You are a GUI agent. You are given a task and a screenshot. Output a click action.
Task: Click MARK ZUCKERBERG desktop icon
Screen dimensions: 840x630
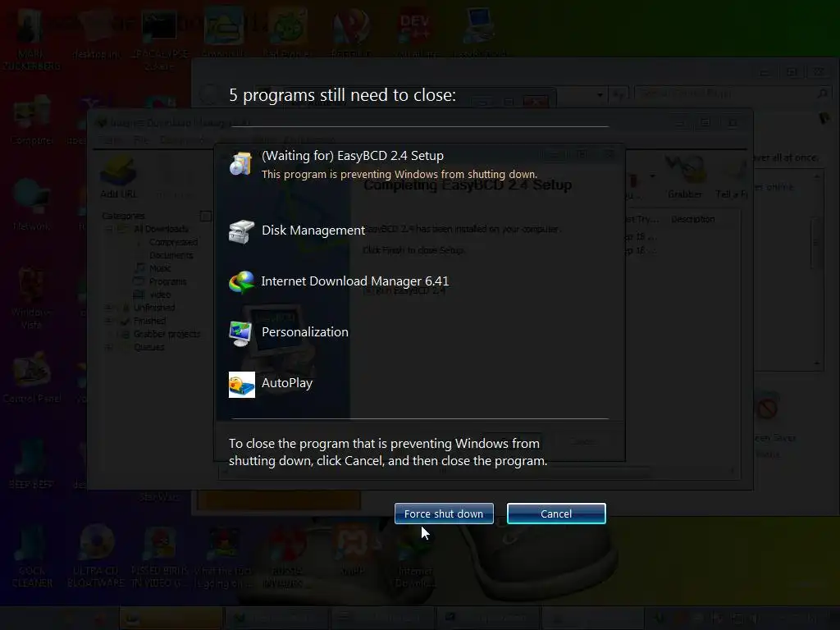pyautogui.click(x=31, y=40)
